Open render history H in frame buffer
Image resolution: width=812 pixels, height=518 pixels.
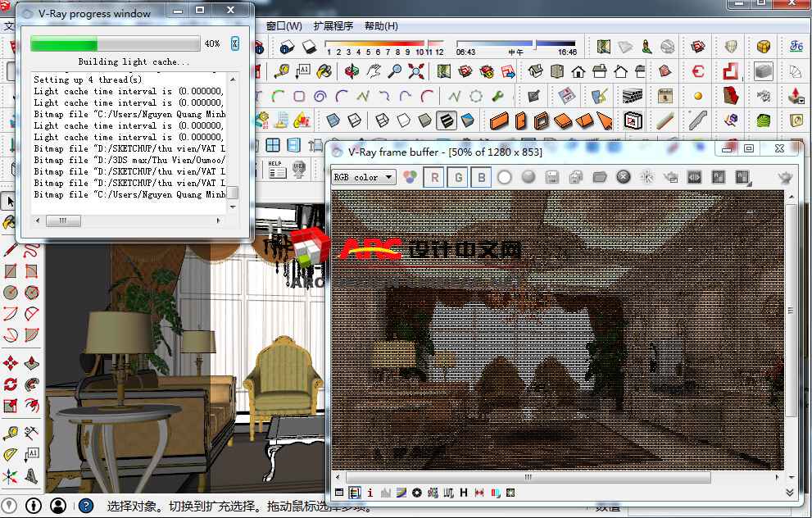tap(464, 493)
